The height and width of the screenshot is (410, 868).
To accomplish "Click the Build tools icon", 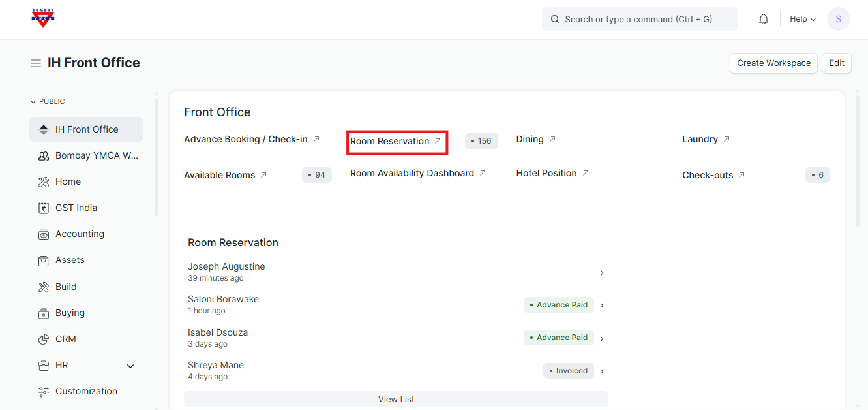I will pos(44,287).
